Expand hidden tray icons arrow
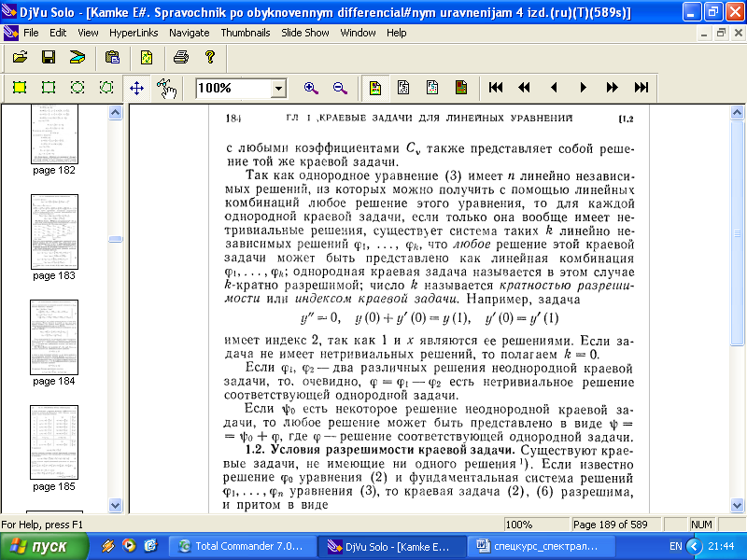747x560 pixels. (x=695, y=546)
